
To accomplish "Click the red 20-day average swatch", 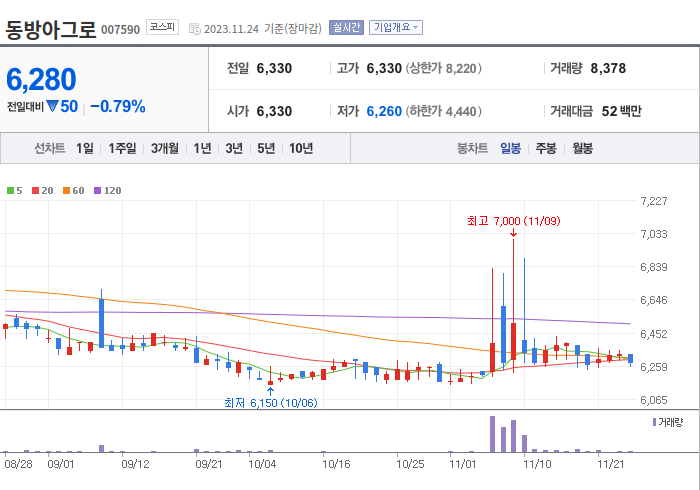I will 36,191.
